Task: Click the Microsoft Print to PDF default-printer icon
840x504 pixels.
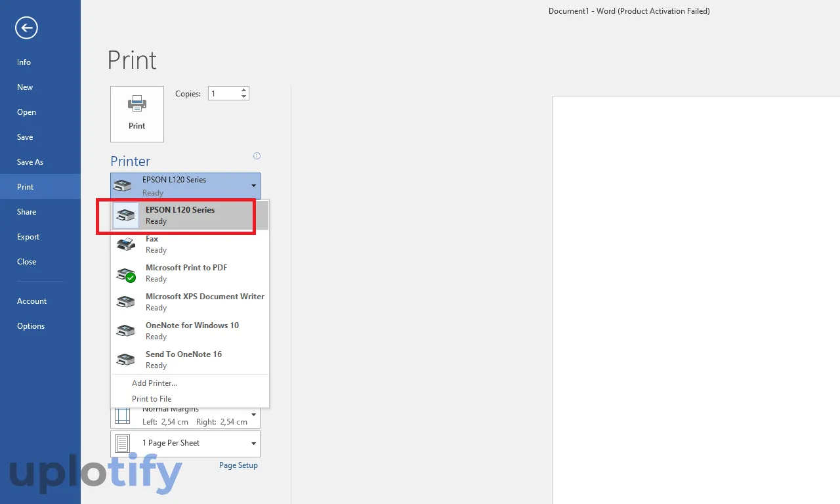Action: coord(125,274)
